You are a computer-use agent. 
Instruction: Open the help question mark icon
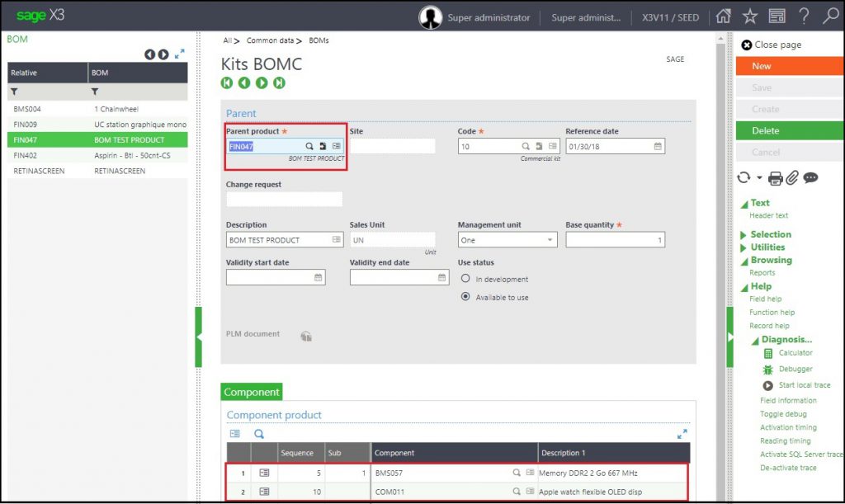click(x=804, y=16)
